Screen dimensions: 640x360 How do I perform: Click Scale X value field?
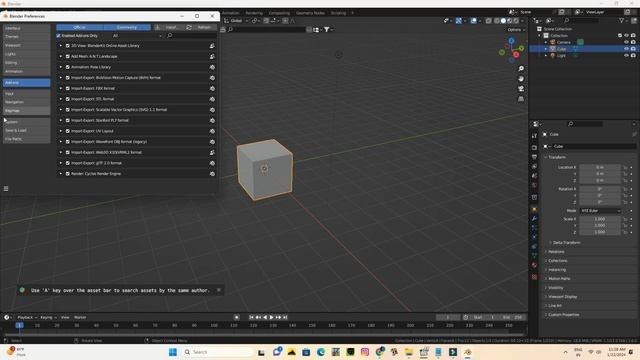coord(600,219)
